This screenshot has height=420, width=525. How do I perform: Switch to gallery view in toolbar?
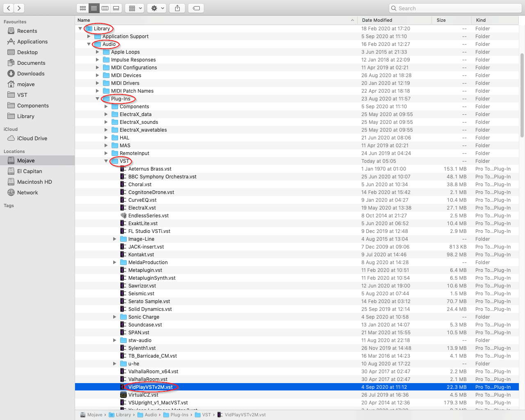click(116, 8)
